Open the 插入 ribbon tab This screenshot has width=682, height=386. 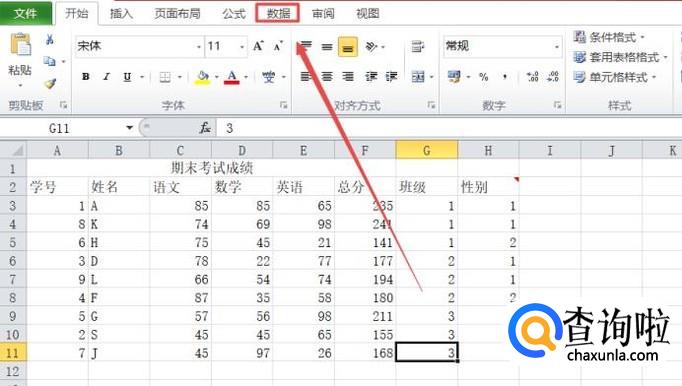pyautogui.click(x=121, y=13)
